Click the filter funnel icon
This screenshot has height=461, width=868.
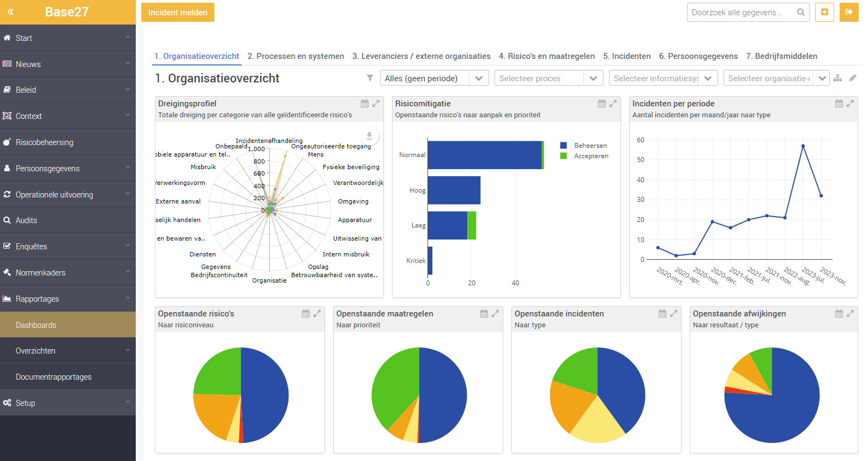[x=370, y=78]
